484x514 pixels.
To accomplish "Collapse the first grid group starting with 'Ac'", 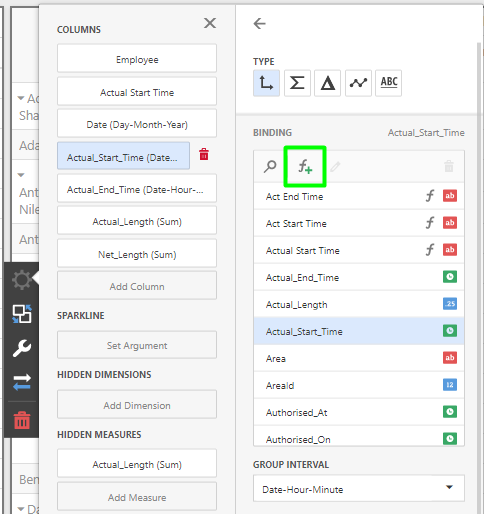I will [21, 98].
